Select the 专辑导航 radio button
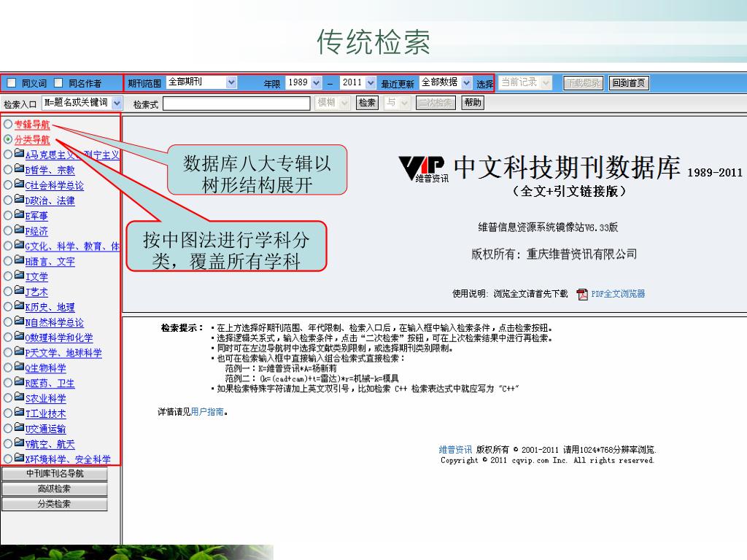747x560 pixels. point(8,124)
